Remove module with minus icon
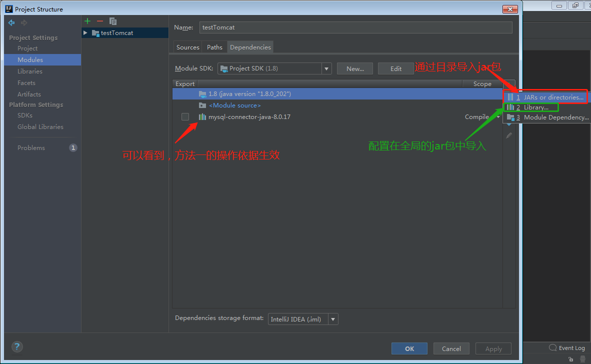 pyautogui.click(x=100, y=21)
